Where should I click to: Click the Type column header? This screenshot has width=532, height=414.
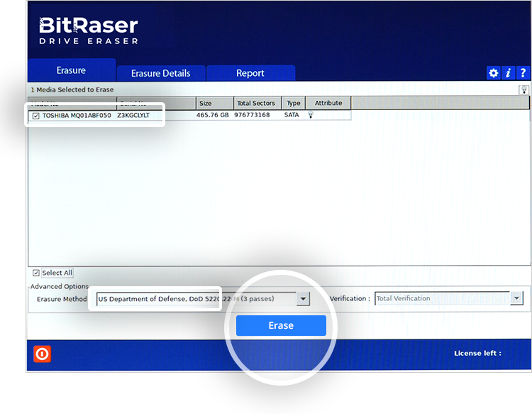coord(294,103)
